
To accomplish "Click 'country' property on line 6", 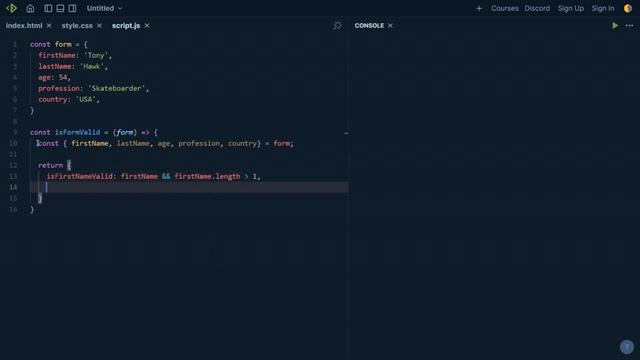I will (53, 99).
